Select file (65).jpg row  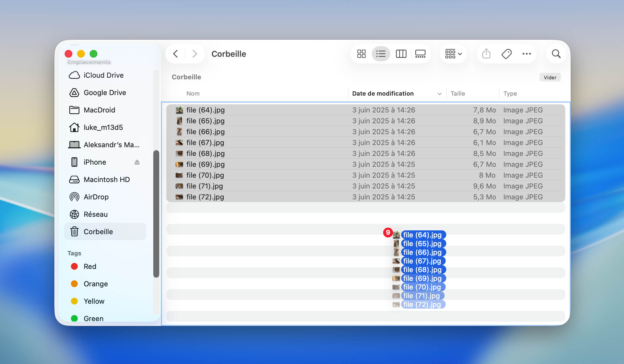[x=366, y=121]
